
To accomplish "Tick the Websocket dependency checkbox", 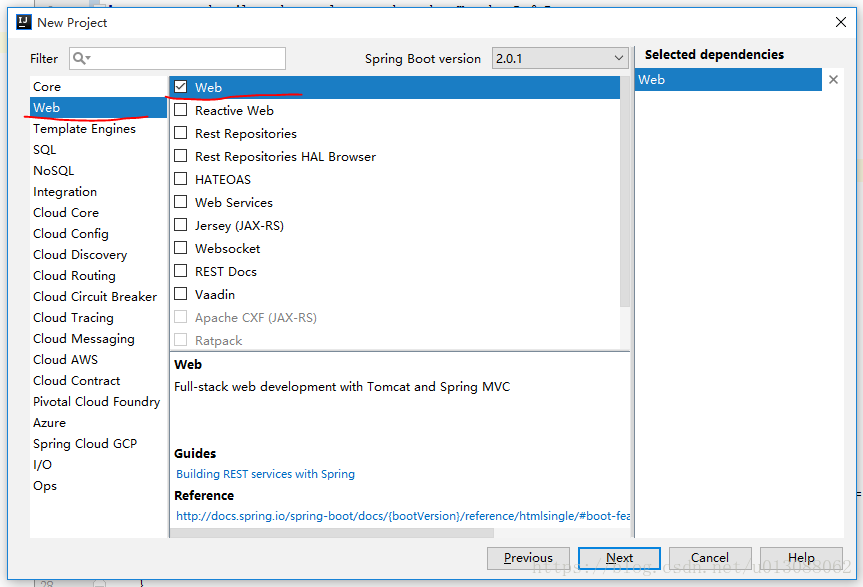I will (x=181, y=249).
